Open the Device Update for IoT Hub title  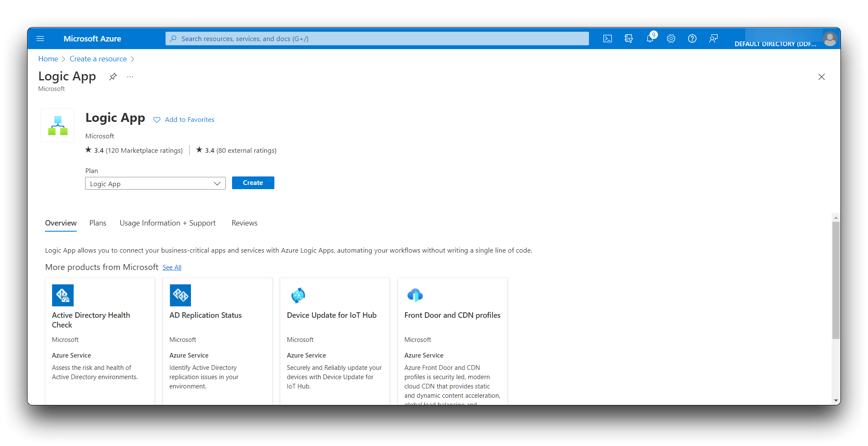point(332,315)
